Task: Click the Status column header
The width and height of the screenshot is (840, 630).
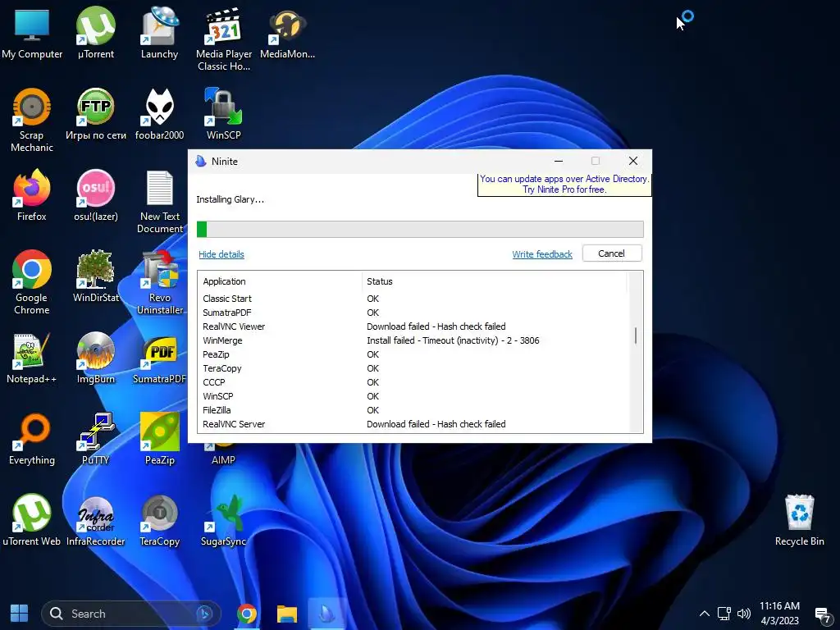Action: click(x=494, y=281)
